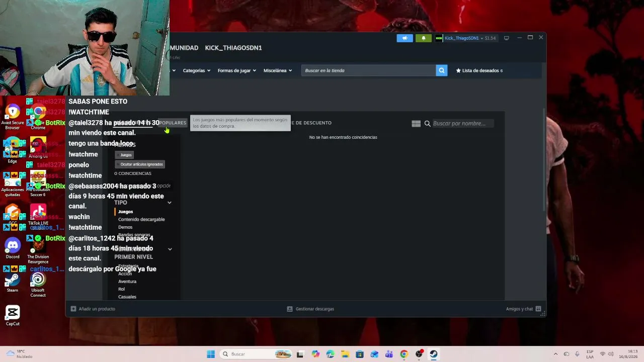Screen dimensions: 644x362
Task: Switch results to grid view icon
Action: (x=416, y=123)
